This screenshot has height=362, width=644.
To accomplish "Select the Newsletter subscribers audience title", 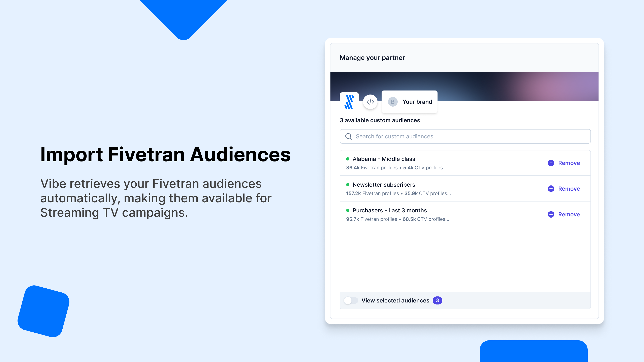I will coord(384,185).
